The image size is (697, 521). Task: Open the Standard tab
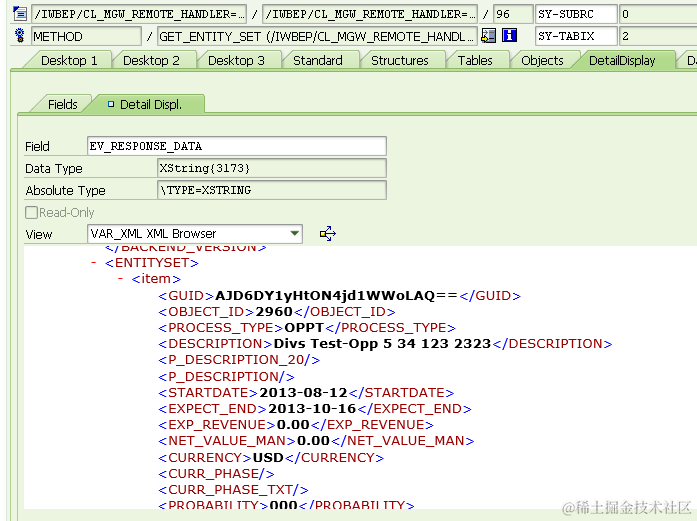coord(318,60)
